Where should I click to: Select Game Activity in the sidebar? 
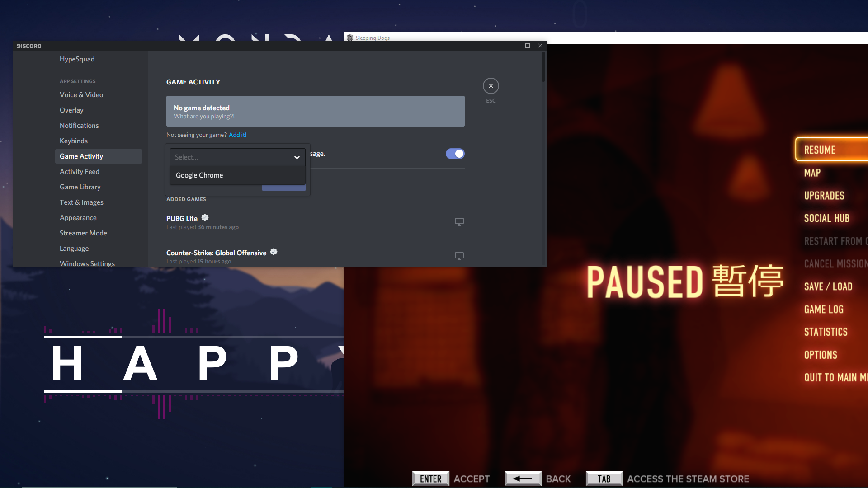point(81,156)
